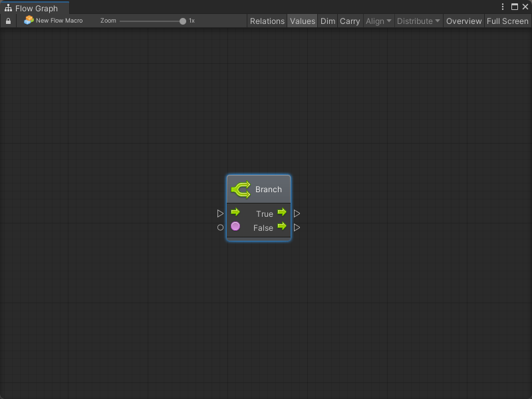Enable the Dim toggle in toolbar
532x399 pixels.
click(328, 21)
